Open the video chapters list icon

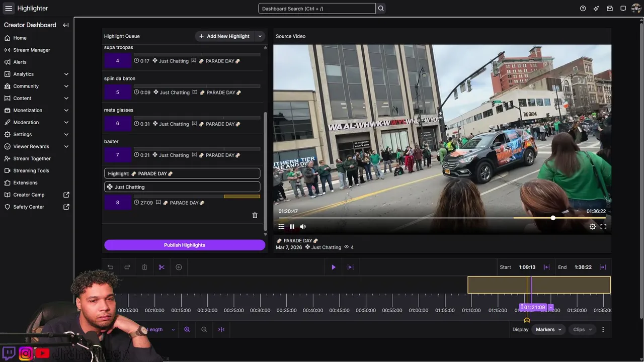(281, 227)
